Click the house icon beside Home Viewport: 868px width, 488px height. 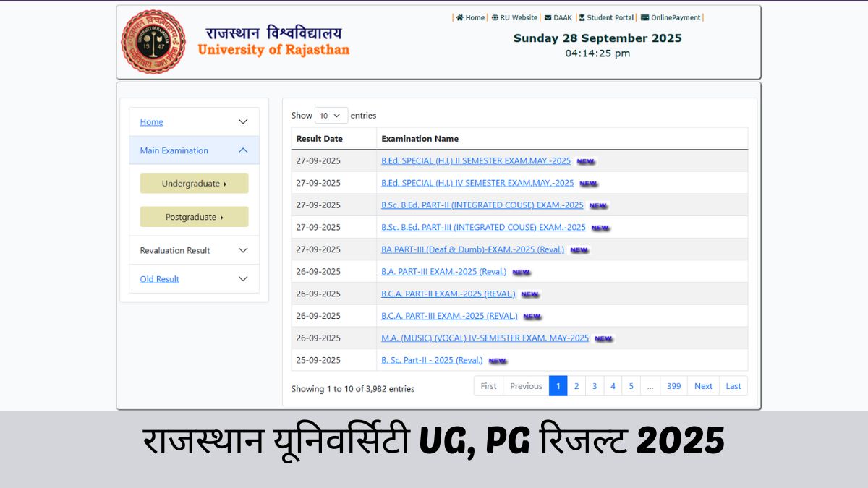pos(459,17)
